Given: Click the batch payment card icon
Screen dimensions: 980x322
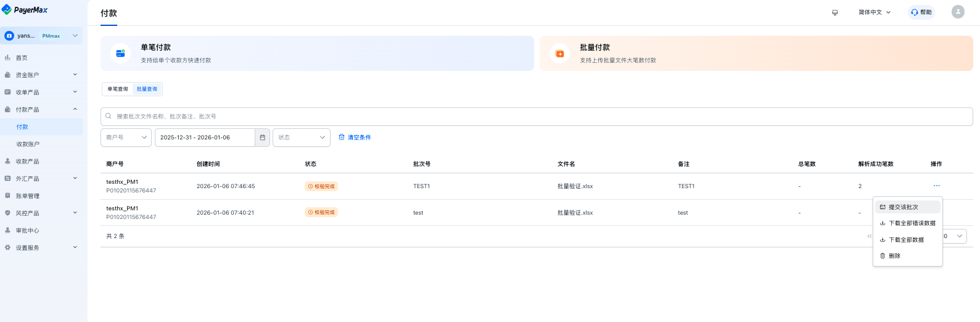Looking at the screenshot, I should pos(559,54).
